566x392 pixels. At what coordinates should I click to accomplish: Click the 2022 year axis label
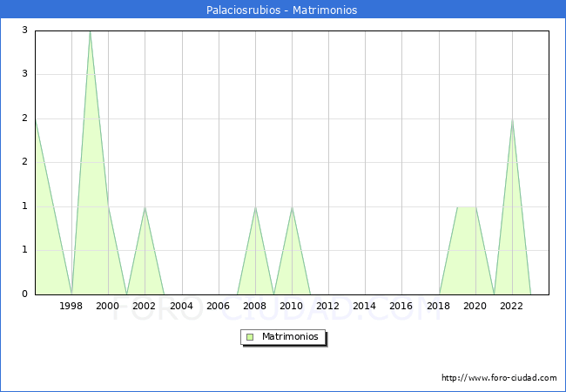(x=511, y=306)
